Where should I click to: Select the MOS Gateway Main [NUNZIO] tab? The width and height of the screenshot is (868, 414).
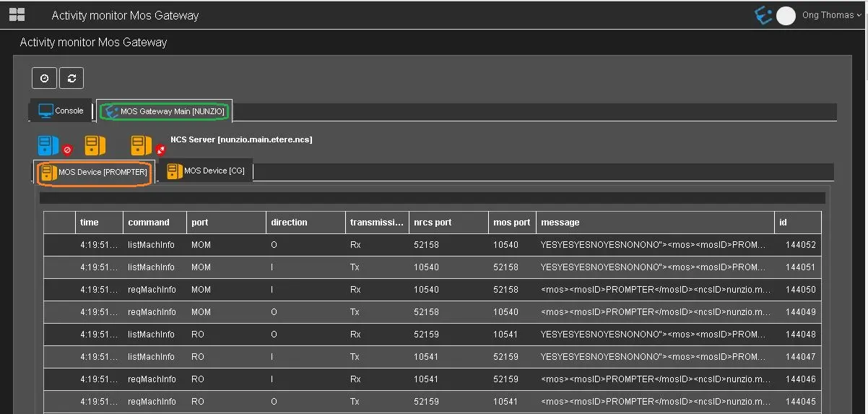tap(165, 111)
